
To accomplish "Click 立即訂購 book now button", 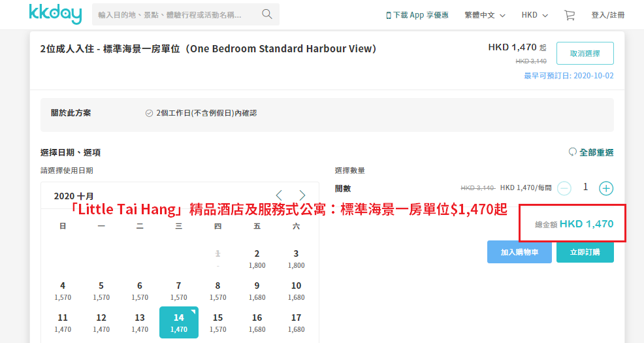I will [585, 252].
